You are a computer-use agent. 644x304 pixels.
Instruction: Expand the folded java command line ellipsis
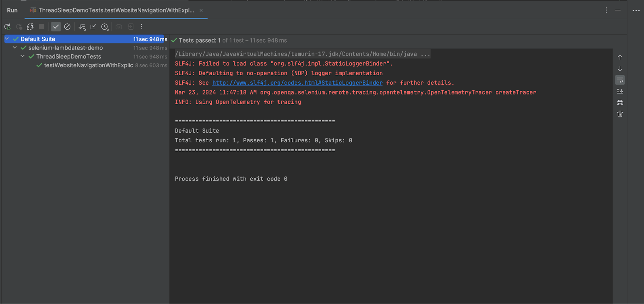tap(425, 54)
